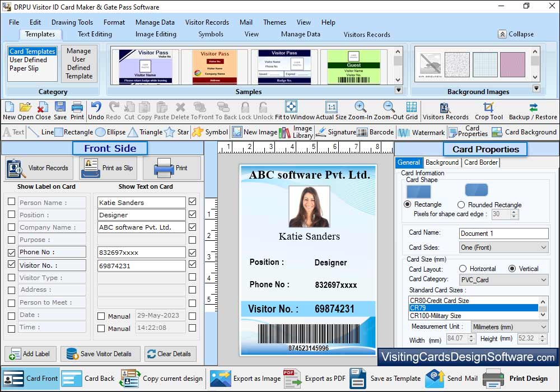Open the Measurement Unit dropdown
Viewport: 560px width, 392px height.
tap(509, 326)
